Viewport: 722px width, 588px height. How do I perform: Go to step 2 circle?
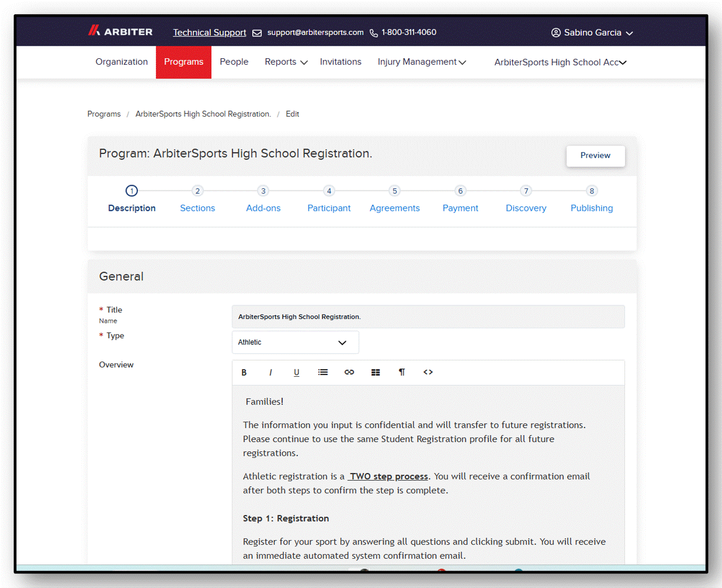(198, 191)
